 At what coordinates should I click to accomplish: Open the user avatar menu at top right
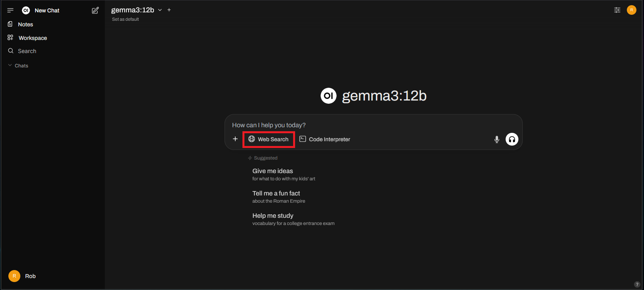click(x=632, y=10)
